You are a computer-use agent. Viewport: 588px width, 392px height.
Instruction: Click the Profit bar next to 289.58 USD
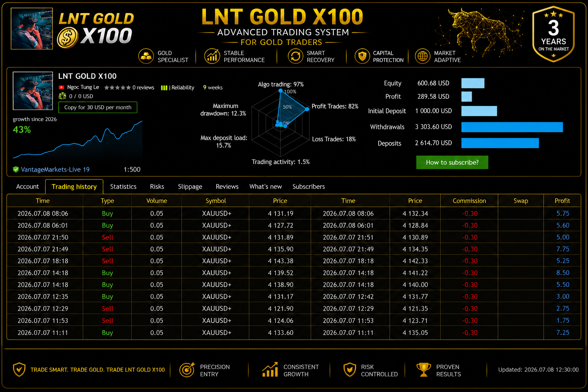467,96
